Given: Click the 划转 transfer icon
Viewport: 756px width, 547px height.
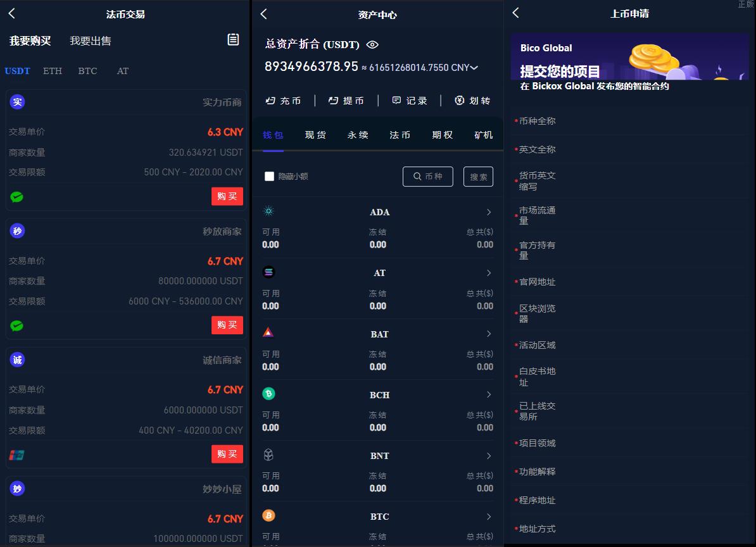Looking at the screenshot, I should click(x=460, y=101).
